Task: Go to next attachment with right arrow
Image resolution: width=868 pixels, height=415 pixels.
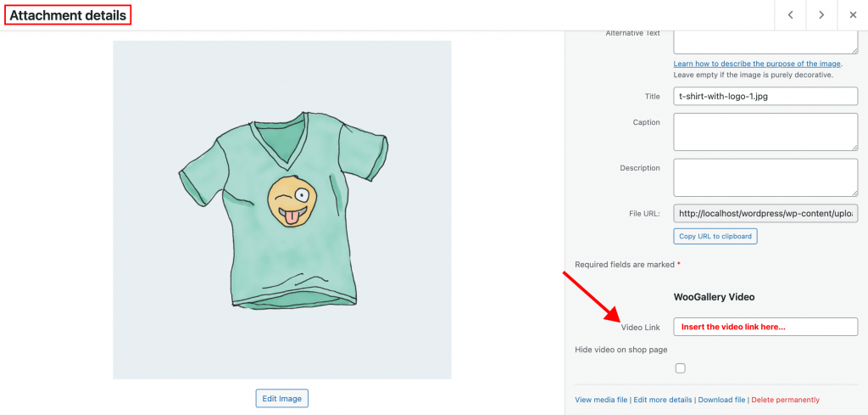Action: click(x=821, y=15)
